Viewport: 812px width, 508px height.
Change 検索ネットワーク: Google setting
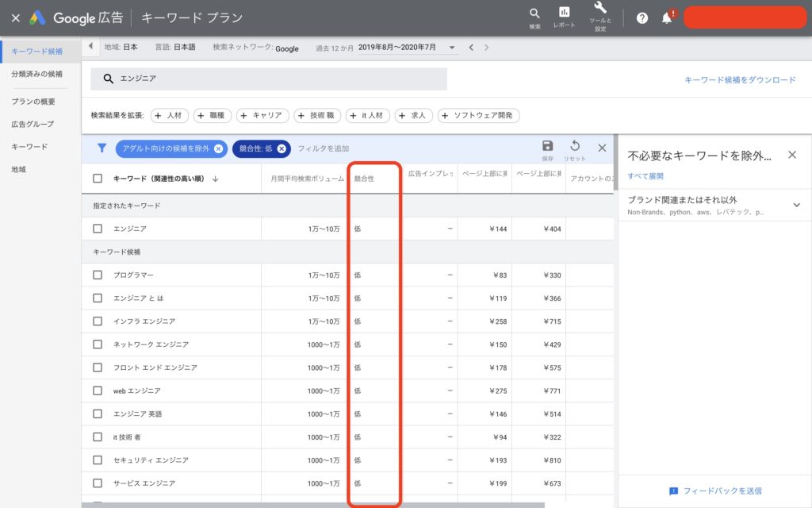pyautogui.click(x=256, y=48)
